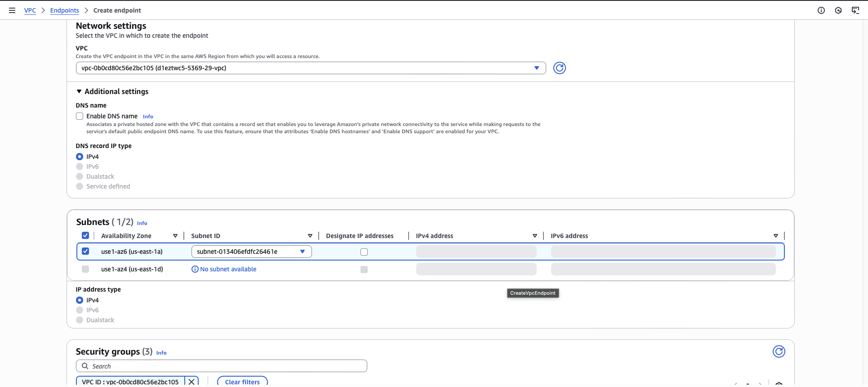The image size is (868, 387).
Task: Uncheck the use1-az6 (us-east-1a) subnet row
Action: pyautogui.click(x=85, y=252)
